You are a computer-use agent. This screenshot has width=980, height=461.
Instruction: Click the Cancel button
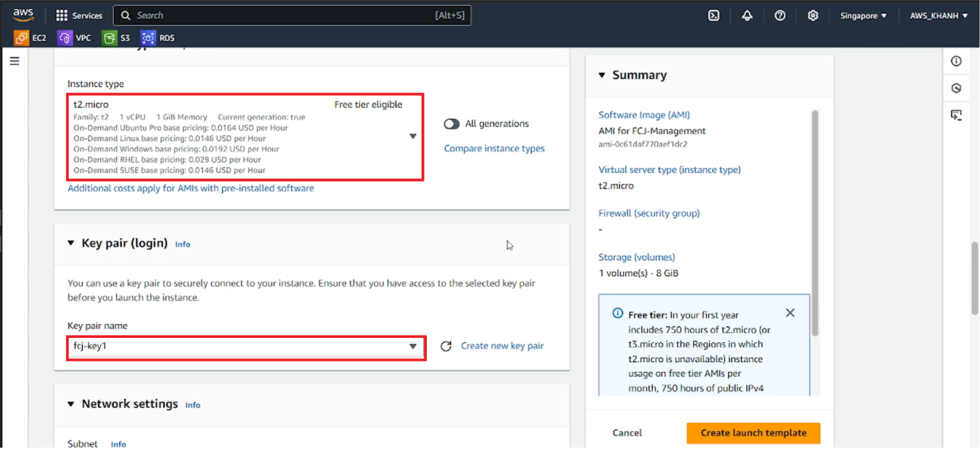point(627,433)
